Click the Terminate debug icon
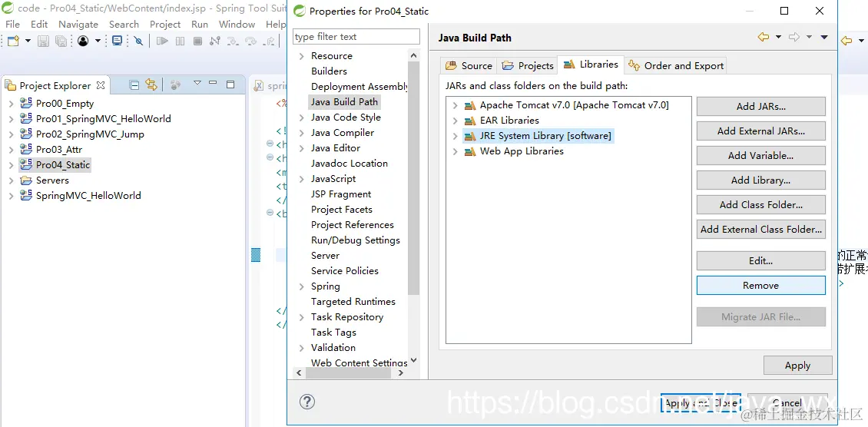This screenshot has height=427, width=868. [197, 41]
